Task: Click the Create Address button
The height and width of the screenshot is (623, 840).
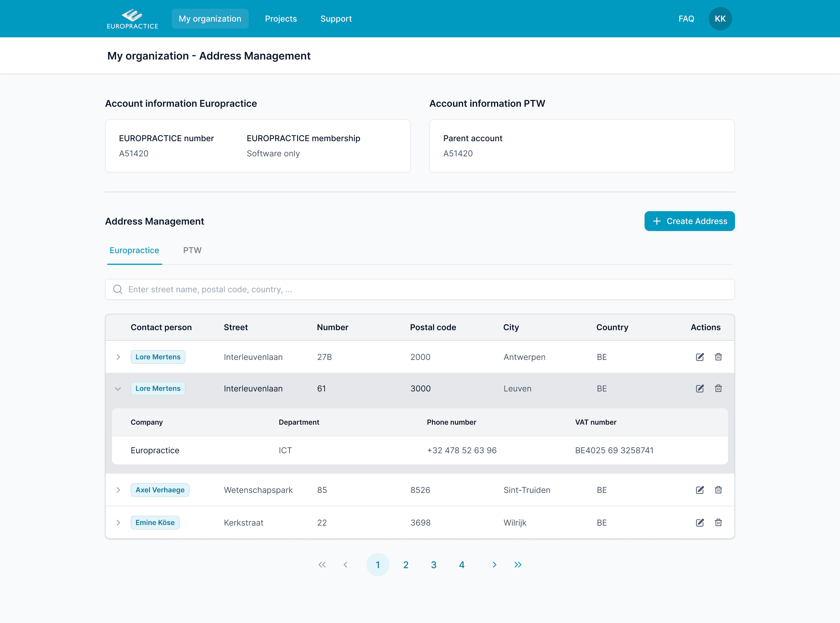Action: (689, 221)
